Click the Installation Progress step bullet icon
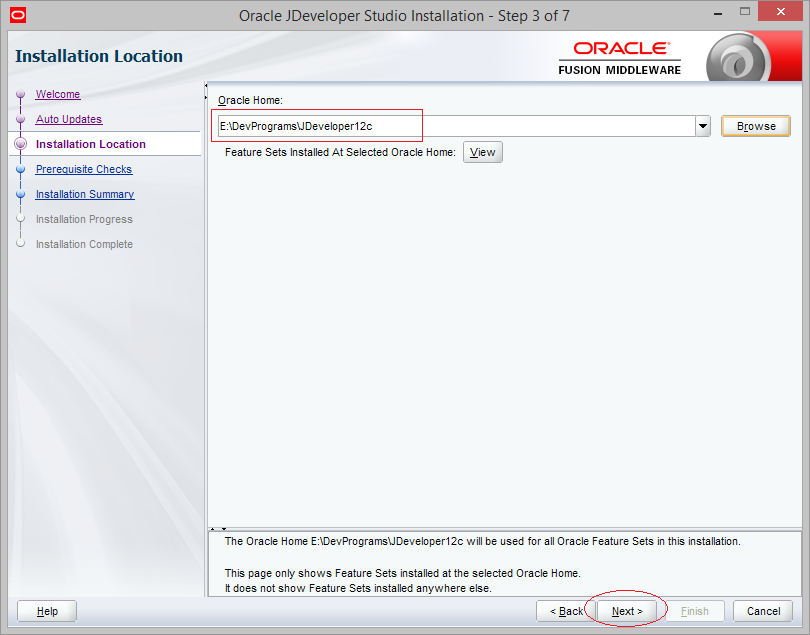 [21, 219]
